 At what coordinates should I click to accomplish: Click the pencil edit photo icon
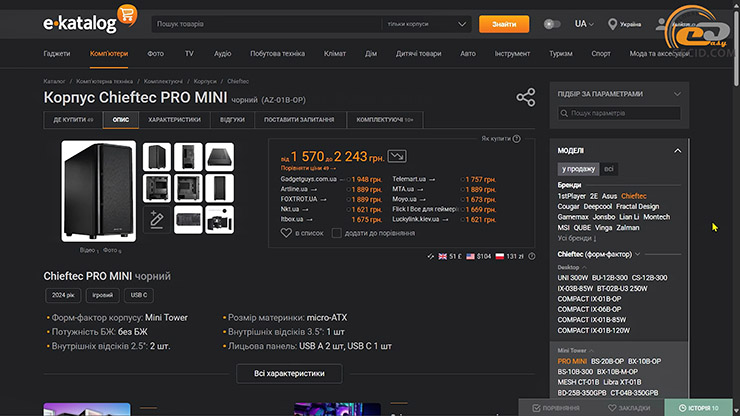coord(157,219)
